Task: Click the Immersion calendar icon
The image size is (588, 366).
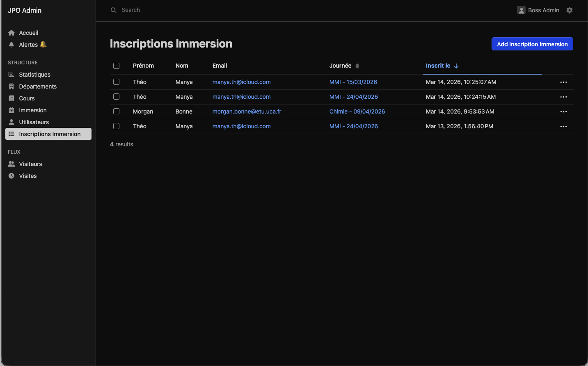Action: 11,110
